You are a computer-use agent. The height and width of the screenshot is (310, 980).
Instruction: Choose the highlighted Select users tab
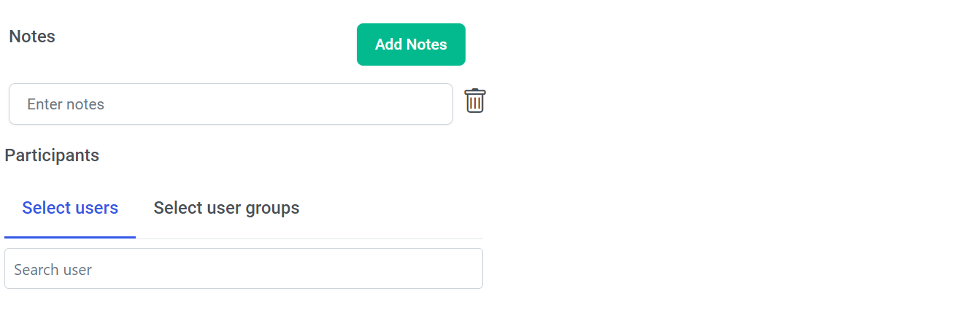tap(70, 208)
